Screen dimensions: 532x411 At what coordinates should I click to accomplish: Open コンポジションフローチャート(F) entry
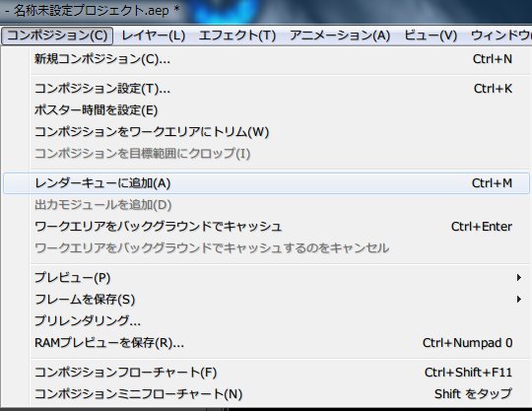pyautogui.click(x=266, y=373)
